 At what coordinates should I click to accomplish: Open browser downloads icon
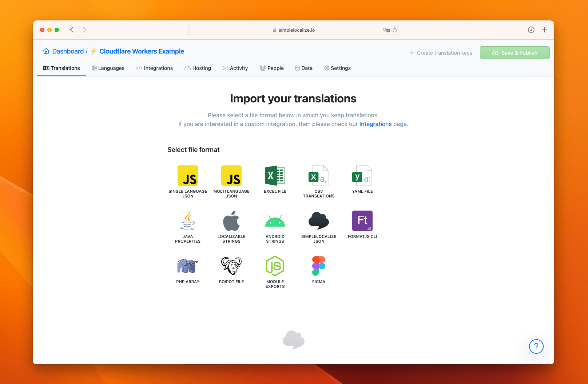click(531, 30)
